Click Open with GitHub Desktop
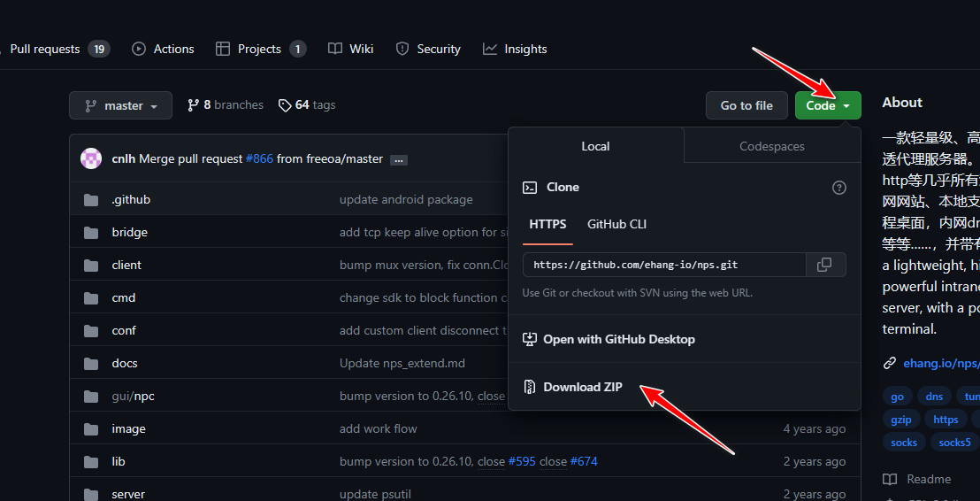Viewport: 980px width, 501px height. pyautogui.click(x=619, y=339)
